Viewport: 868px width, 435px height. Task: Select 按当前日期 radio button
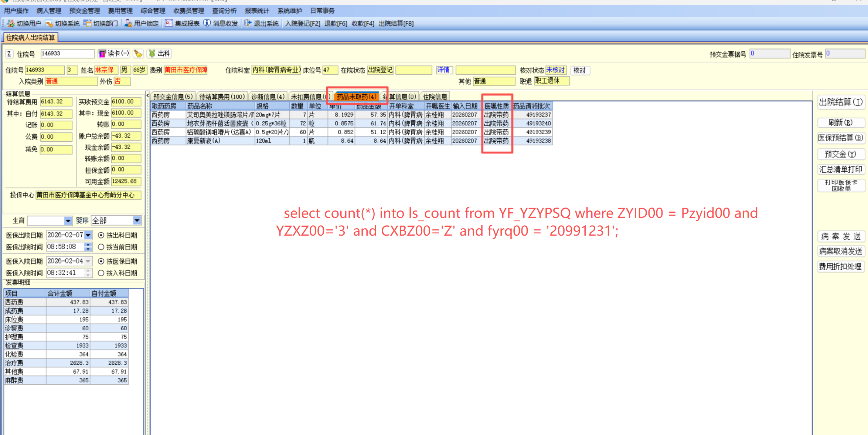coord(101,247)
